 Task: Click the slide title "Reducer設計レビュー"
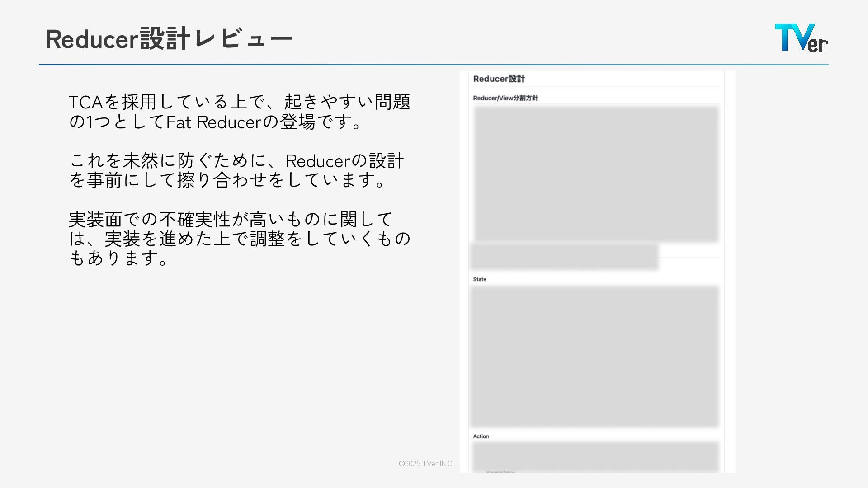pyautogui.click(x=170, y=39)
